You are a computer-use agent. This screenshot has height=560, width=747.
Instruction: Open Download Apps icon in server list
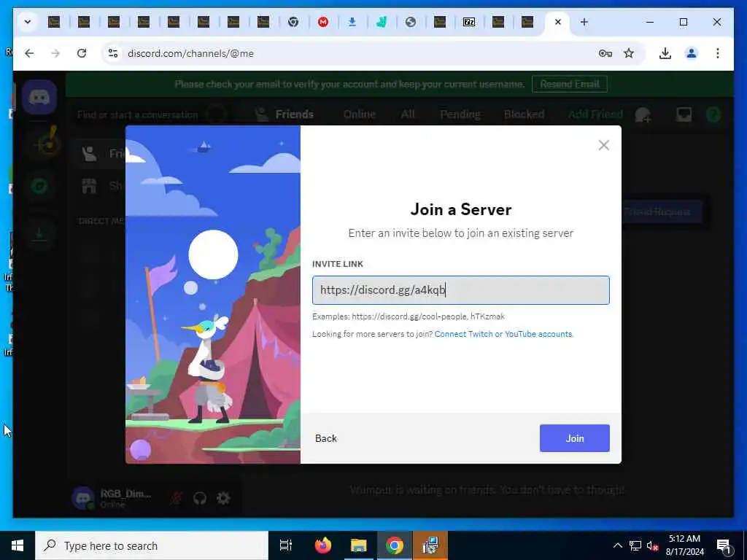coord(39,234)
